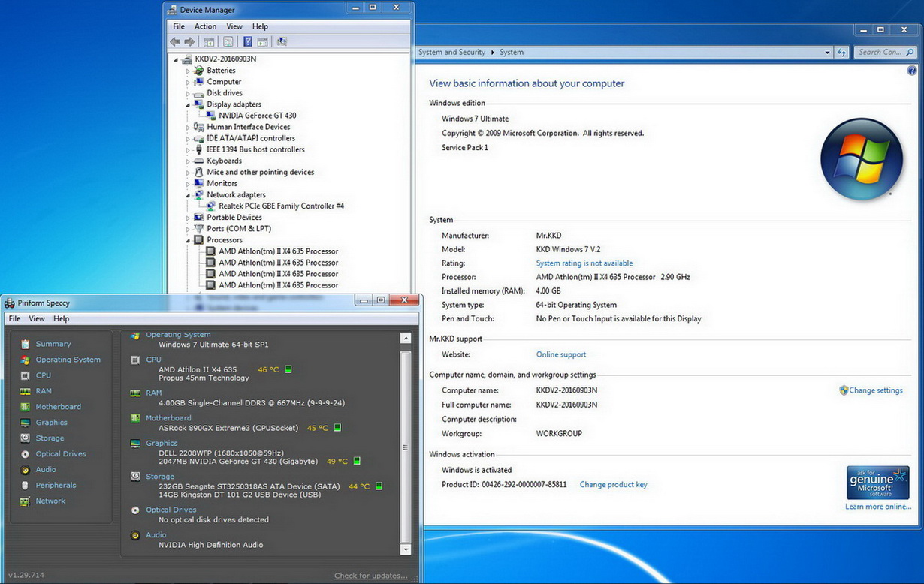The image size is (924, 584).
Task: Collapse the Network adapters node
Action: click(x=189, y=195)
